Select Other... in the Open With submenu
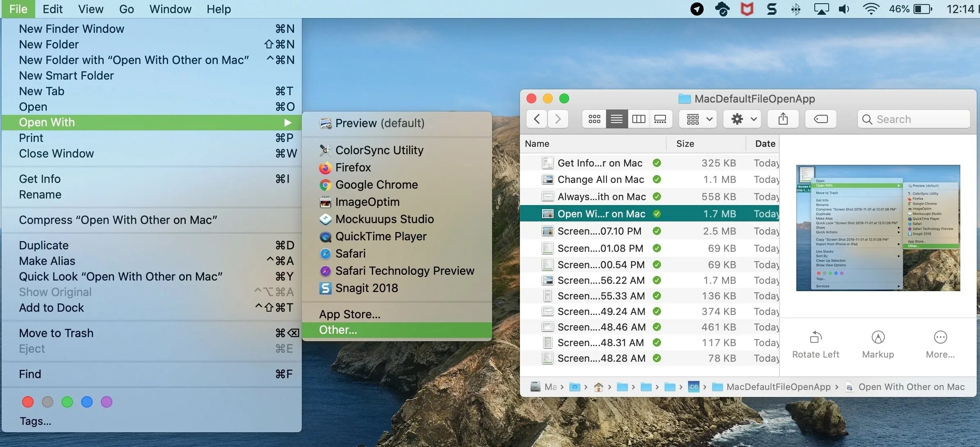Viewport: 980px width, 447px height. (397, 330)
